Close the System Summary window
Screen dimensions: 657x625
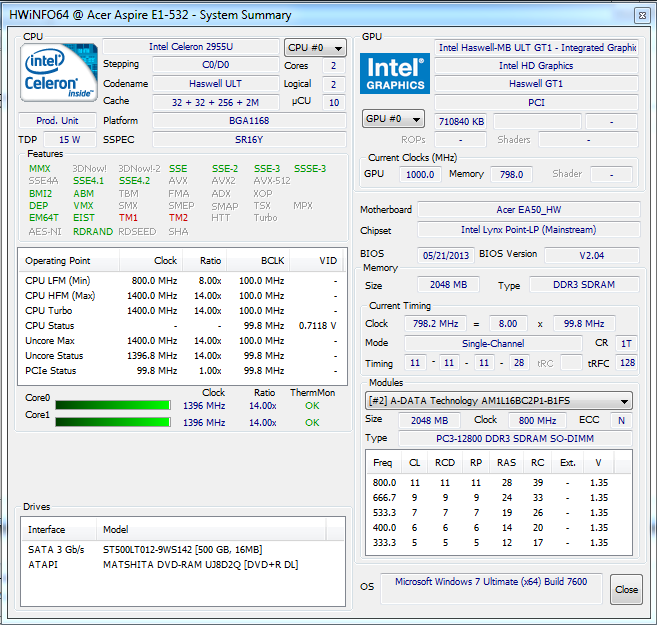642,16
